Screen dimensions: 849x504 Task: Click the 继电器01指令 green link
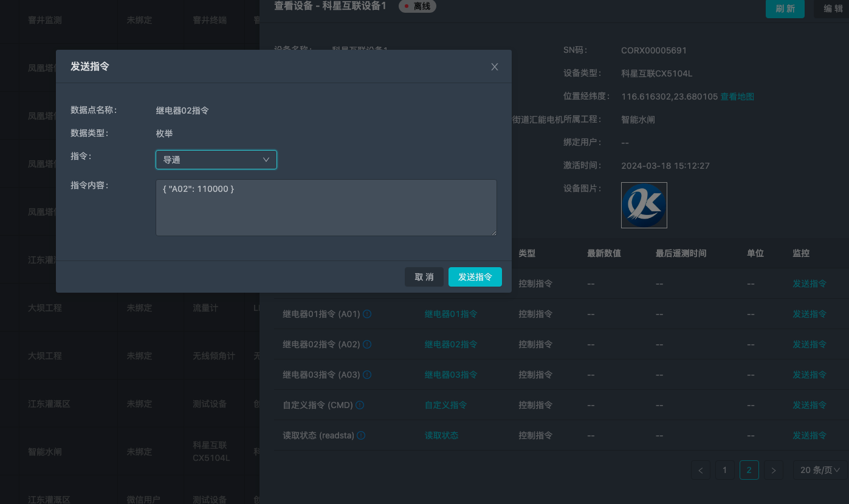click(450, 314)
